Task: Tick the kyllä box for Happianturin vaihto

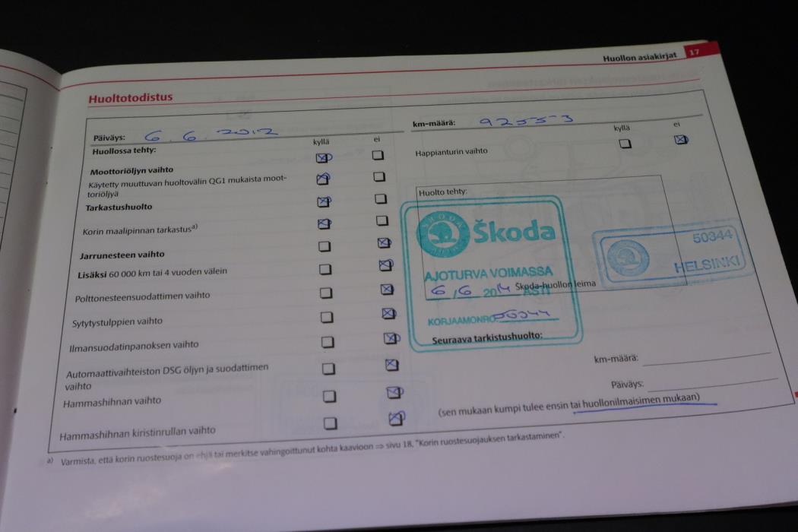Action: [625, 144]
